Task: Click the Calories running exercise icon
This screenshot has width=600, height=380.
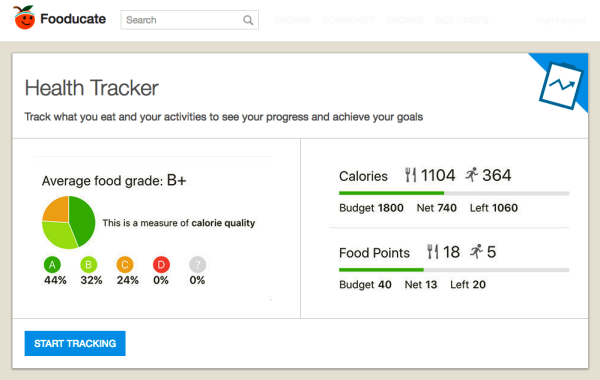Action: [471, 175]
